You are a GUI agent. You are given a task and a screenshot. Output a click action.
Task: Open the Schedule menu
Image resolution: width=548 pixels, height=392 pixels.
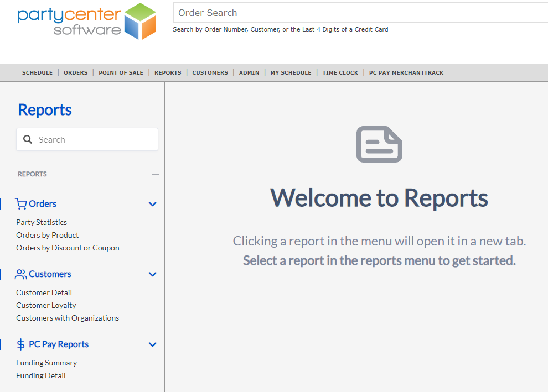[38, 72]
